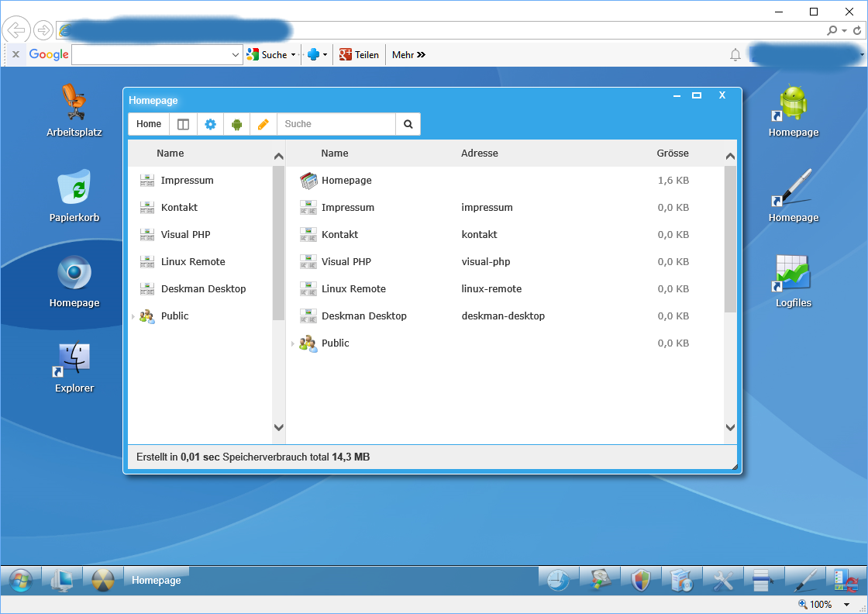The width and height of the screenshot is (868, 614).
Task: Click the security shield taskbar tray icon
Action: click(641, 581)
